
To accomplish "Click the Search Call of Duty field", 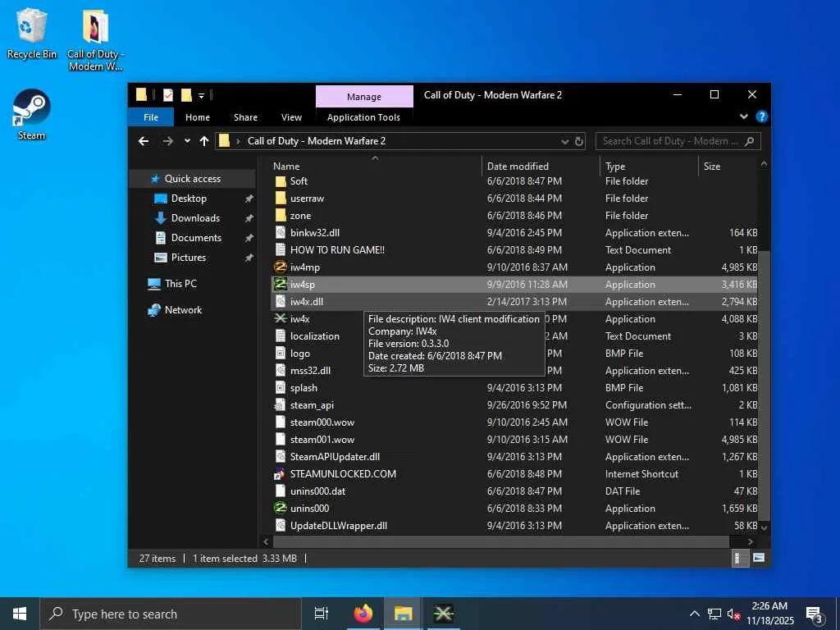I will [678, 141].
